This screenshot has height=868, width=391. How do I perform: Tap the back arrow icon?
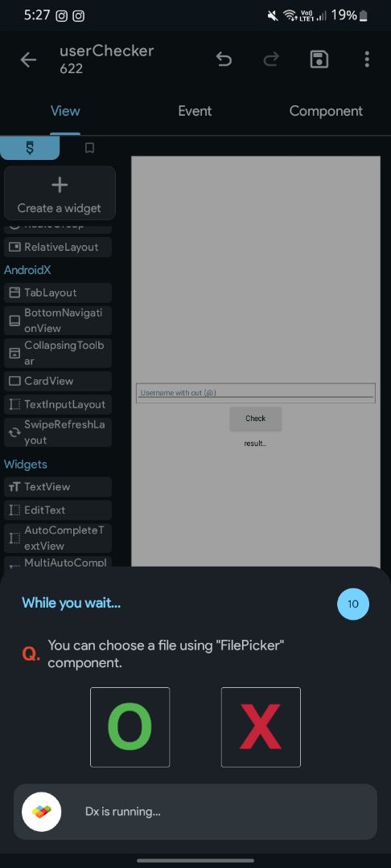28,59
